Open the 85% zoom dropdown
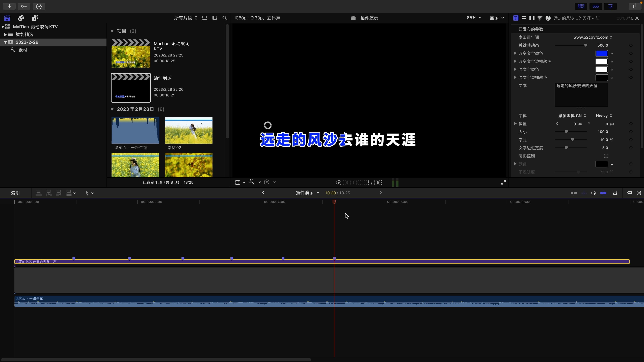This screenshot has width=644, height=362. click(x=474, y=18)
